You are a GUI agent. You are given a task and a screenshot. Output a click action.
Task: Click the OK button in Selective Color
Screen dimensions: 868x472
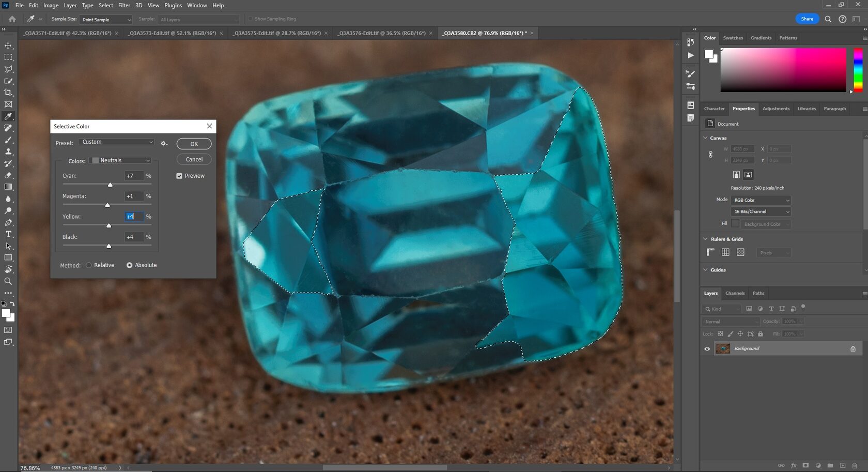(193, 144)
